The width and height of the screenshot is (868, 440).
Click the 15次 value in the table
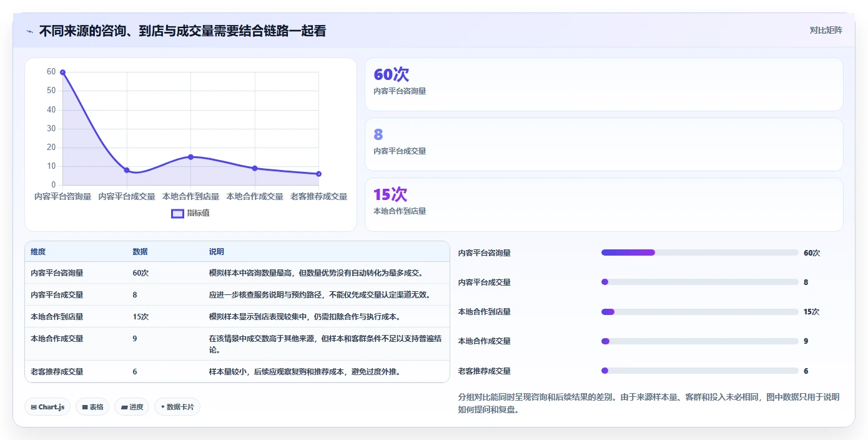coord(141,317)
